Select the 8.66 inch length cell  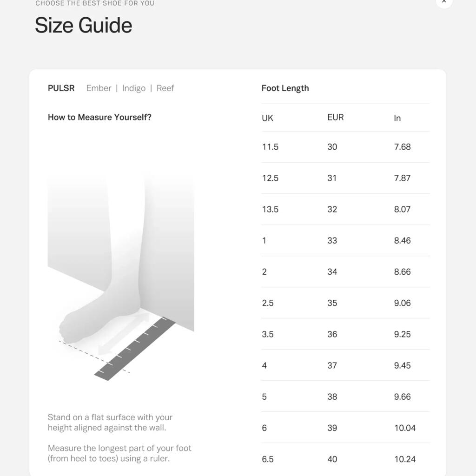point(402,271)
